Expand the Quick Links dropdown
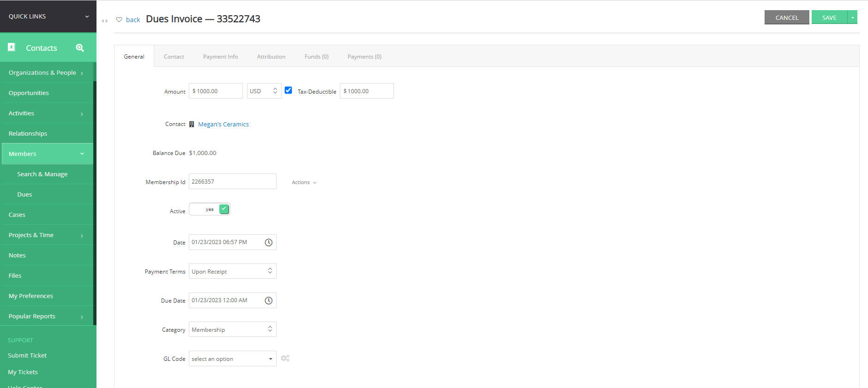The width and height of the screenshot is (868, 388). coord(48,16)
